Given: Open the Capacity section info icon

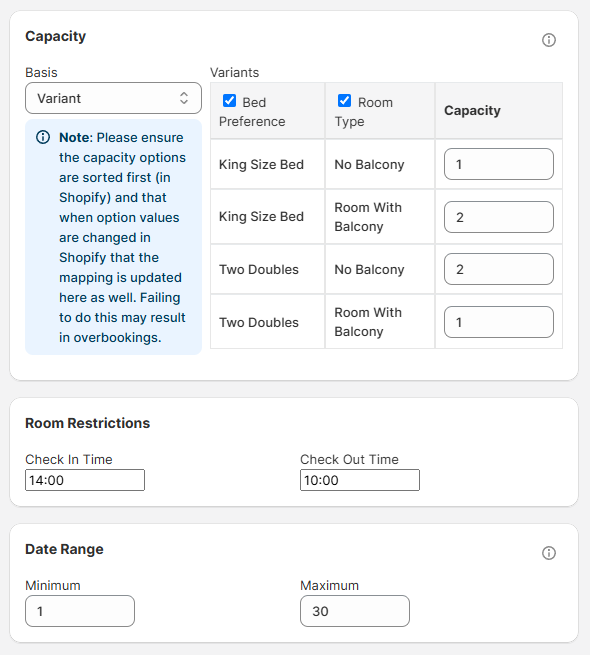Looking at the screenshot, I should [x=549, y=40].
